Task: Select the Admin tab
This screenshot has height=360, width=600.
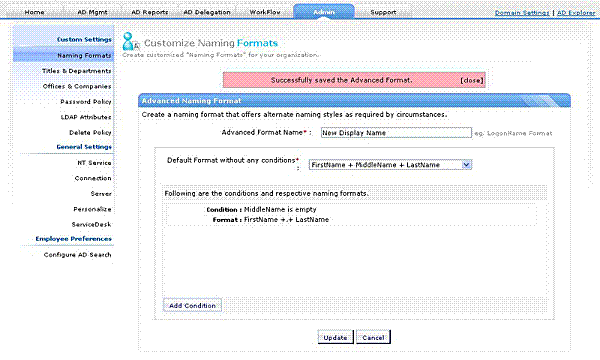Action: click(x=324, y=12)
